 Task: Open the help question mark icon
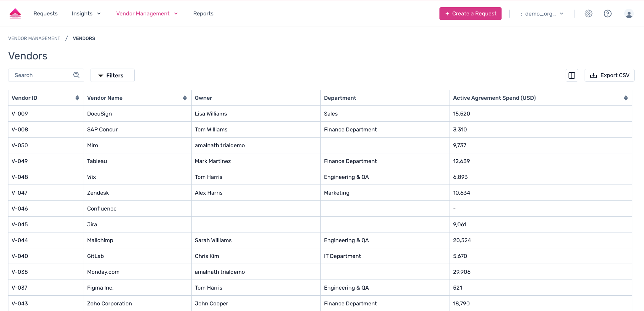point(608,14)
